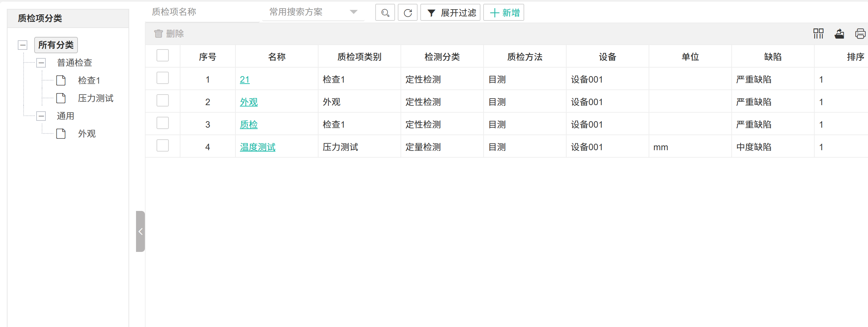
Task: Click the magnifier search icon button
Action: tap(385, 13)
